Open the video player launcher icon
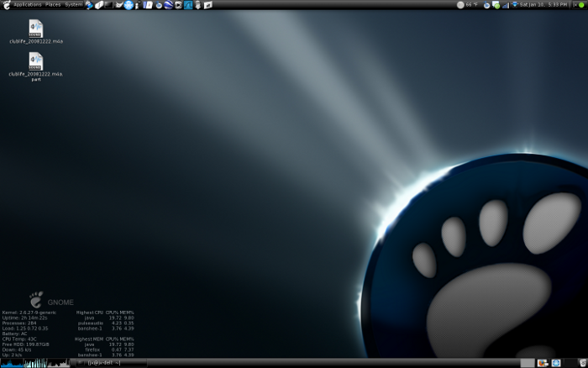Image resolution: width=588 pixels, height=368 pixels. coord(178,5)
